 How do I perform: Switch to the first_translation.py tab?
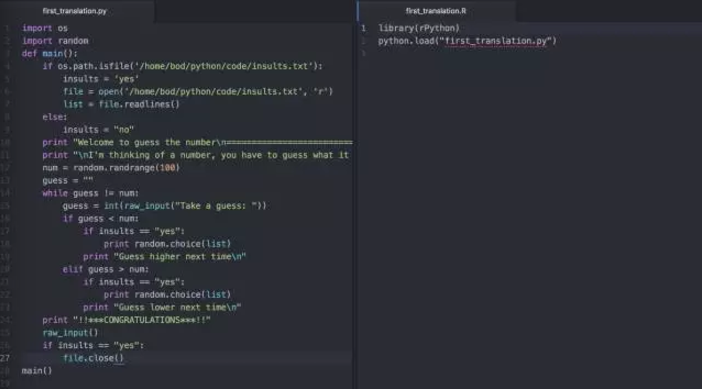pos(75,11)
